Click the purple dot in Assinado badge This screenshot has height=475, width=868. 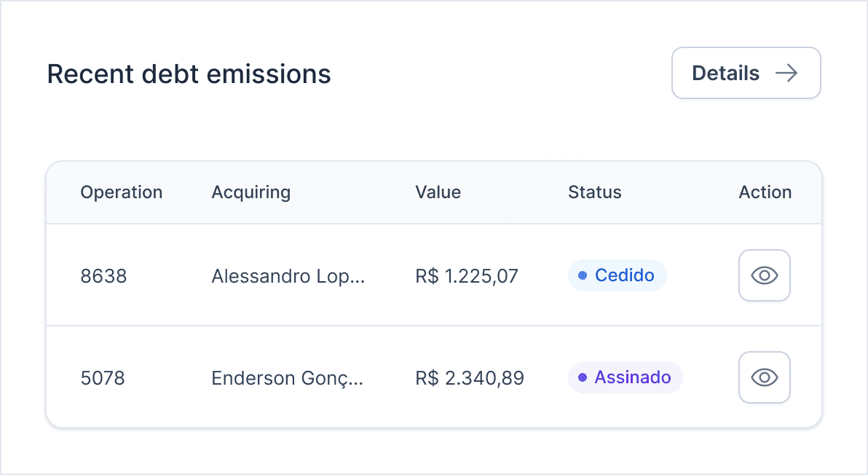pyautogui.click(x=583, y=377)
